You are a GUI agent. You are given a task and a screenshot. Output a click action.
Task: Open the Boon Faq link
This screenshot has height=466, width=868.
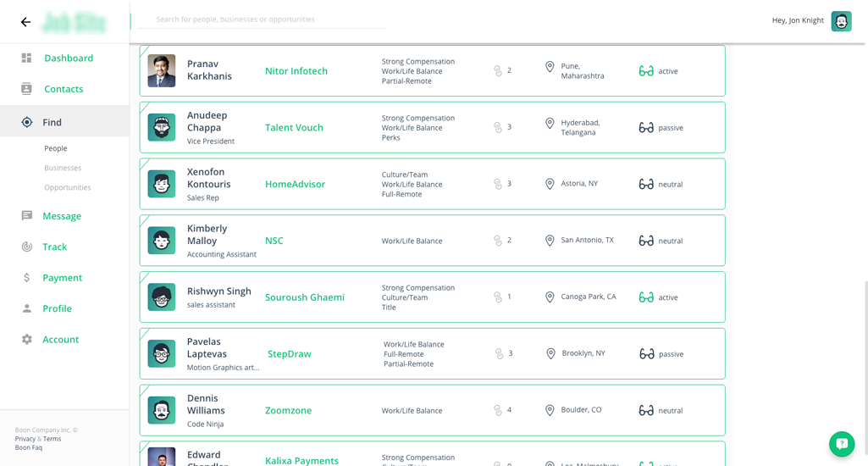(28, 447)
